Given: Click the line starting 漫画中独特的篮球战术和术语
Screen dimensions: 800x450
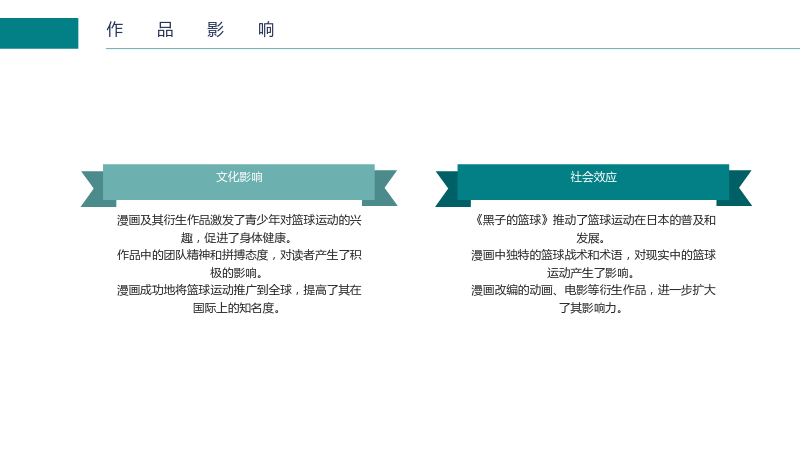Looking at the screenshot, I should (593, 255).
